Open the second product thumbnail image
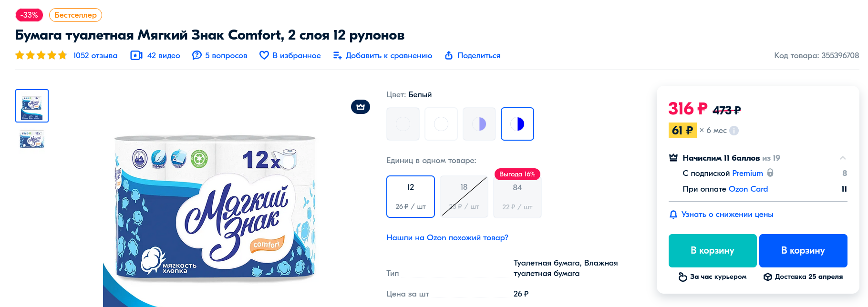Screen dimensions: 868x307 (32, 139)
